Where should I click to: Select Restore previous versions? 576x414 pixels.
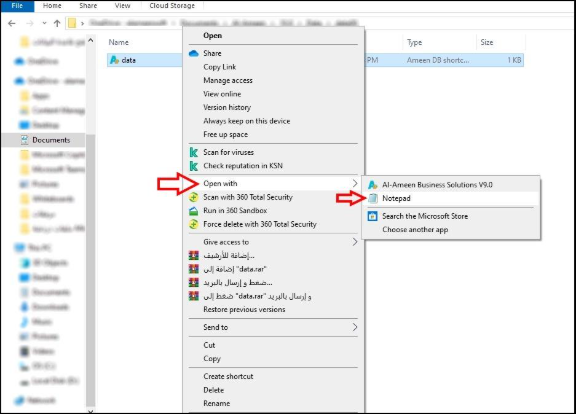point(244,309)
